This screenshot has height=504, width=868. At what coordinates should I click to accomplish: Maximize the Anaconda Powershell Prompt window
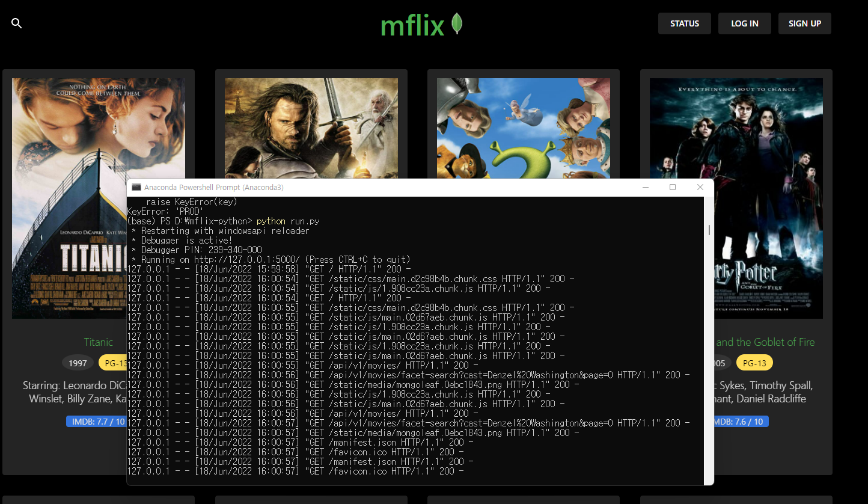pos(672,187)
